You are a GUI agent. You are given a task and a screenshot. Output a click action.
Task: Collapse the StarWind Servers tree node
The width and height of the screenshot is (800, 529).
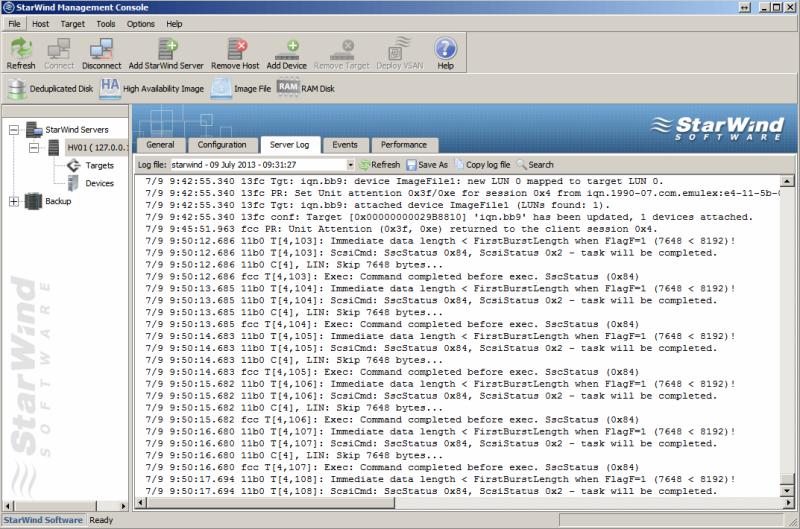14,130
